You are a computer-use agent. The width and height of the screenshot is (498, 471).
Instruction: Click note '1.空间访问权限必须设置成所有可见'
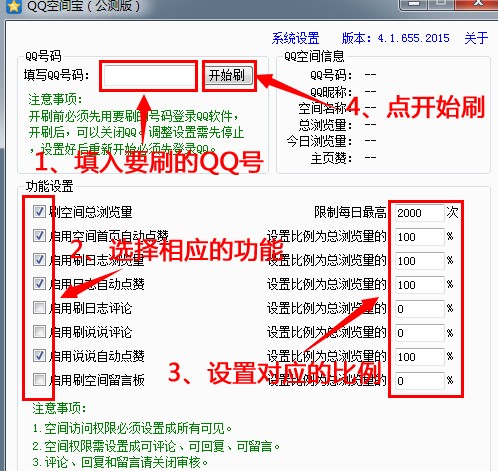point(132,428)
